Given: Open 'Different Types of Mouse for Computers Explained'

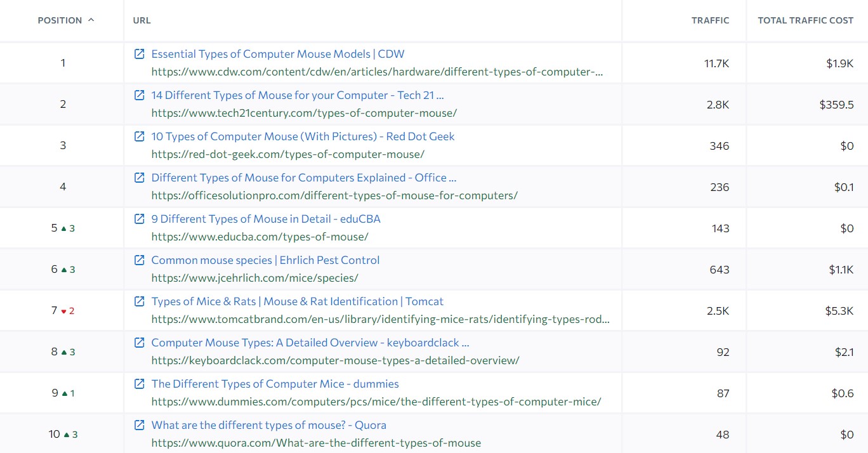Looking at the screenshot, I should (304, 178).
